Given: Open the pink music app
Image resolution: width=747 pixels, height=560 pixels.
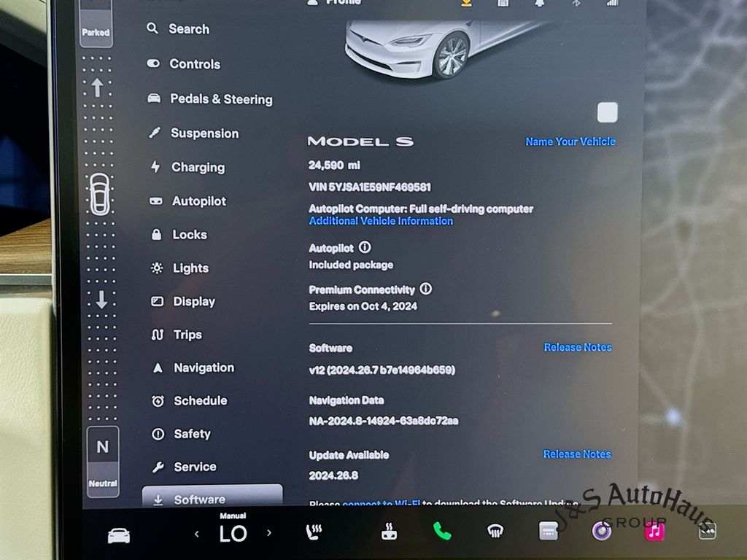Looking at the screenshot, I should click(x=654, y=532).
